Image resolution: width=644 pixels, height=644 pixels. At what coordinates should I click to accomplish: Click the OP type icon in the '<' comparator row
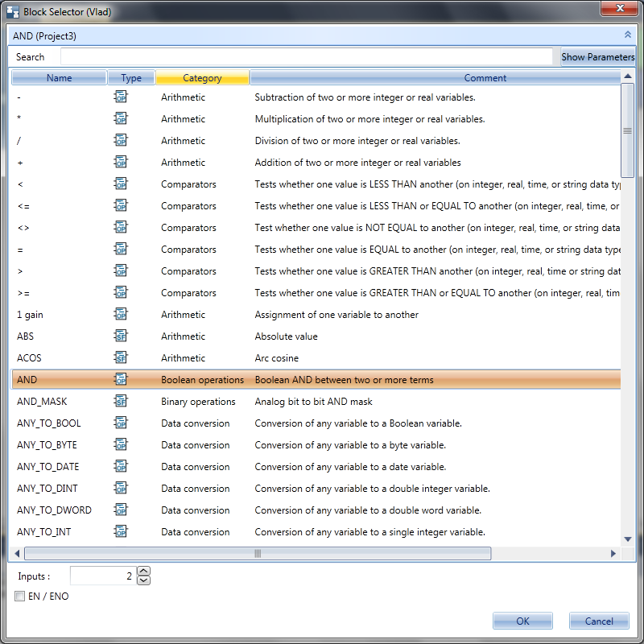[121, 184]
